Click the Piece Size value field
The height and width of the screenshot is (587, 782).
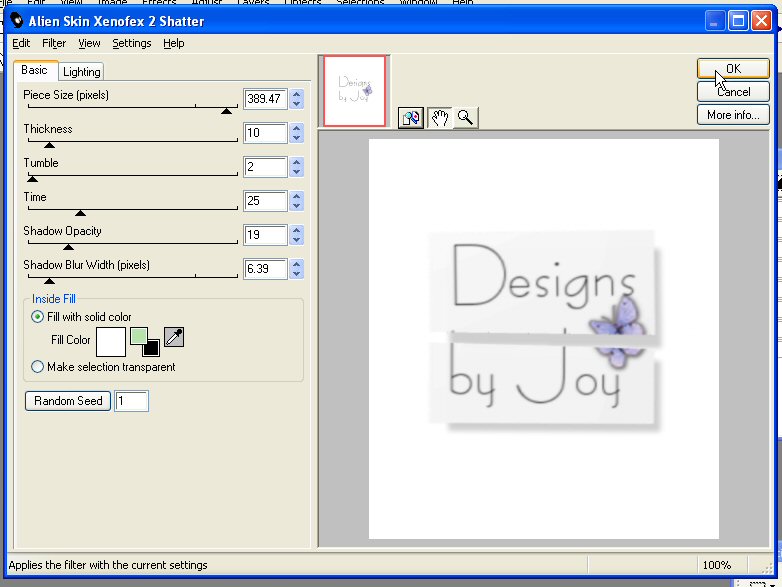[265, 99]
